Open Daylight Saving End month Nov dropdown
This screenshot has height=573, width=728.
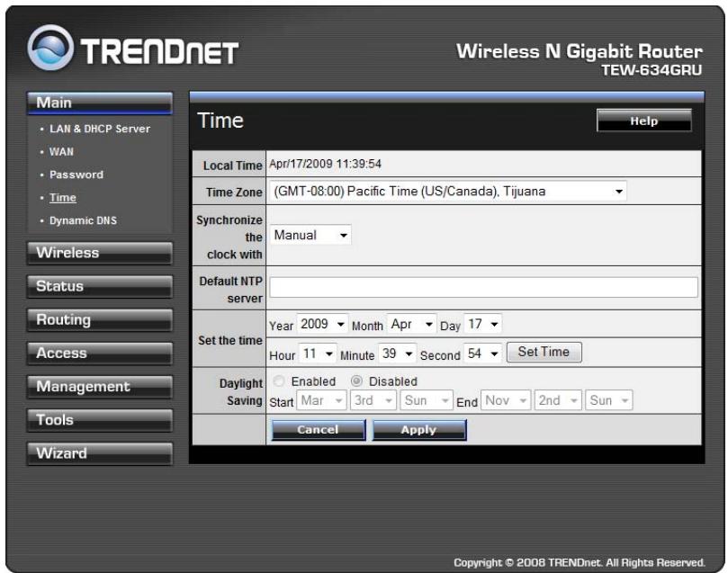click(506, 400)
